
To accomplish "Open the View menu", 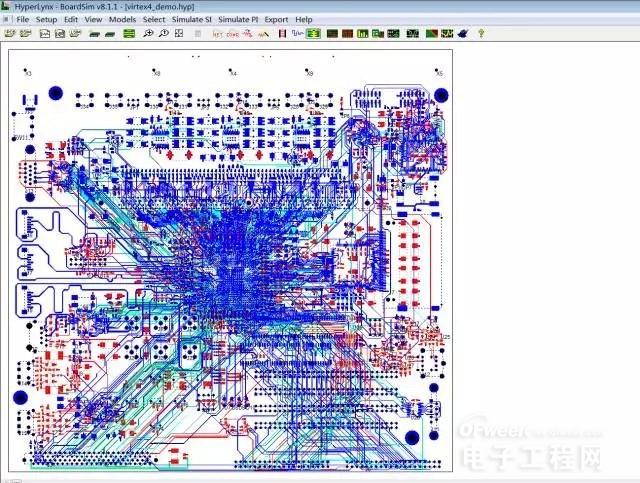I will click(93, 19).
